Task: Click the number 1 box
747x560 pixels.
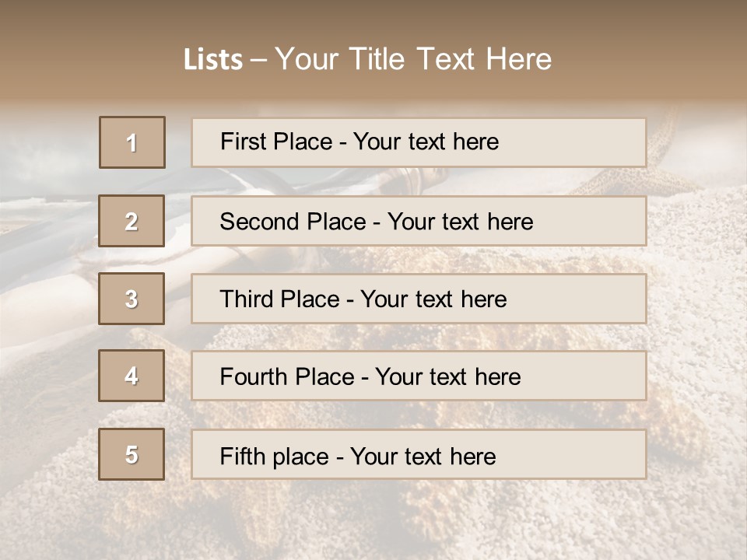Action: pos(132,142)
